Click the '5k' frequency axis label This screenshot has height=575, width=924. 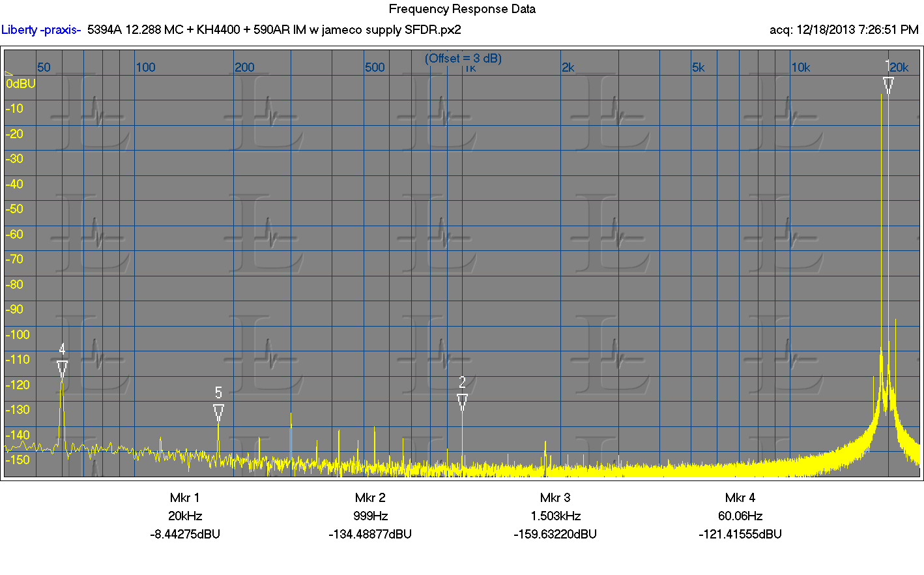699,68
